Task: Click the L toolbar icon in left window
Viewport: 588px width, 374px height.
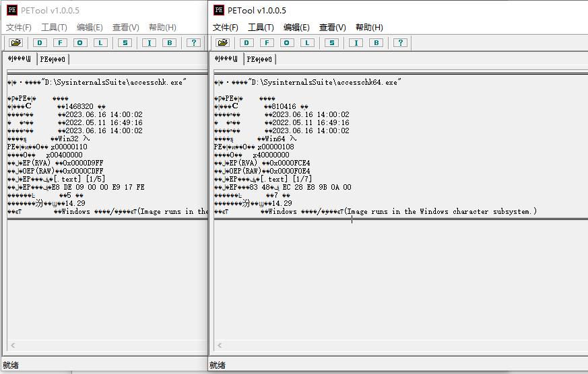Action: [x=100, y=42]
